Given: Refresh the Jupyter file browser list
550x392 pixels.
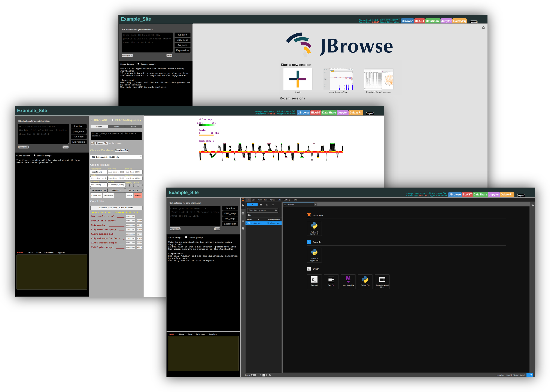Looking at the screenshot, I should (273, 204).
